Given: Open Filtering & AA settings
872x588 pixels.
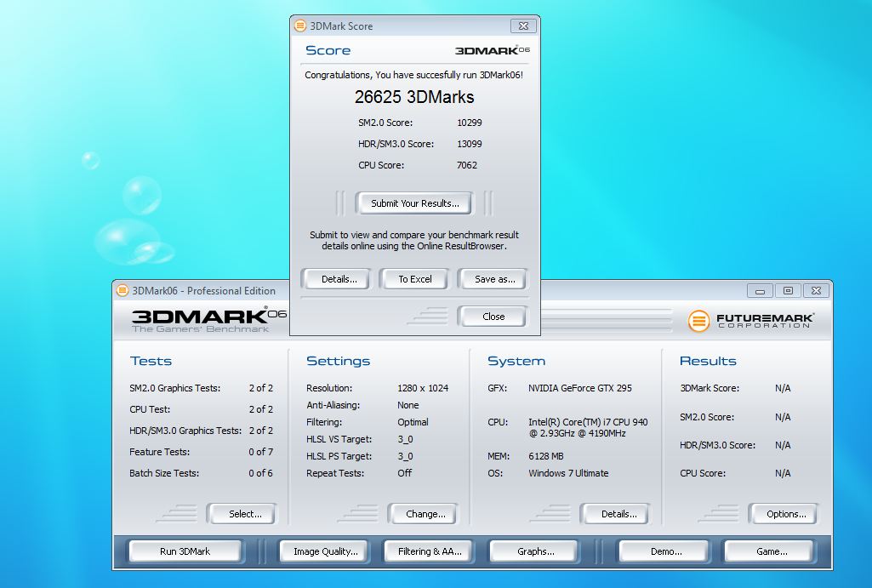Looking at the screenshot, I should tap(430, 551).
